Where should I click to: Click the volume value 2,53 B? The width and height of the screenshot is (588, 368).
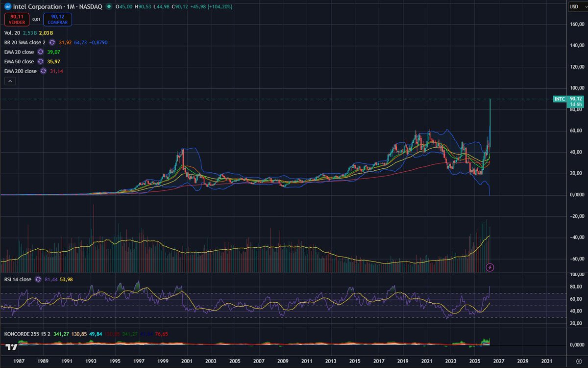(x=31, y=33)
